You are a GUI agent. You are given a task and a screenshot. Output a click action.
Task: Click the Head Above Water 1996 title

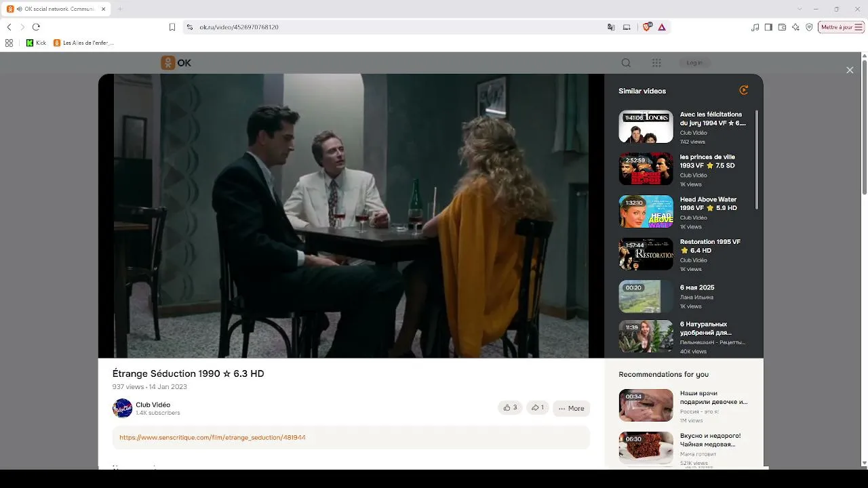point(709,204)
